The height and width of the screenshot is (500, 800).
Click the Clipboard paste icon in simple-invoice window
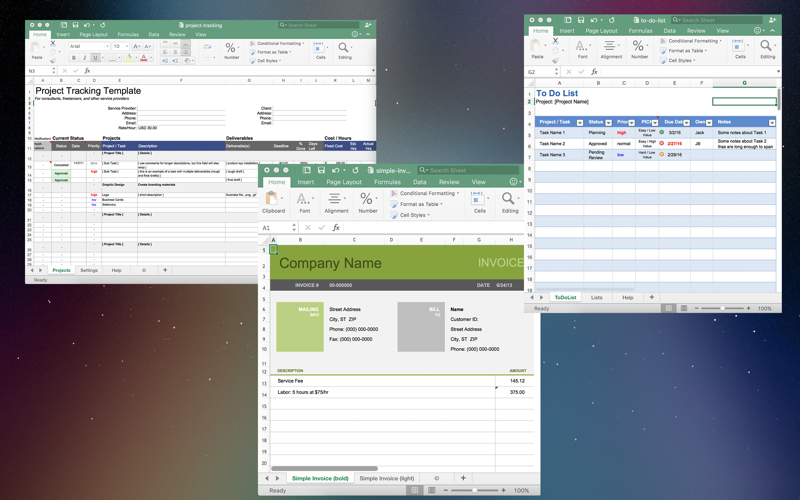coord(272,198)
